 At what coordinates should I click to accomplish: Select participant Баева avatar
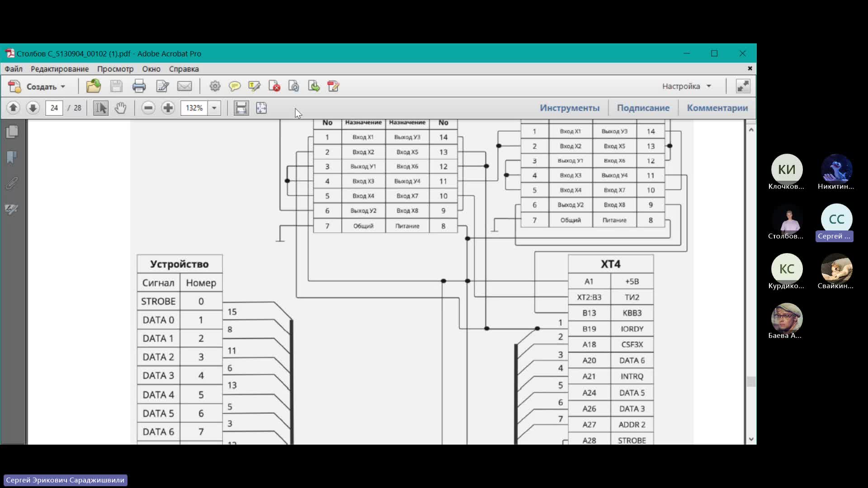tap(787, 319)
